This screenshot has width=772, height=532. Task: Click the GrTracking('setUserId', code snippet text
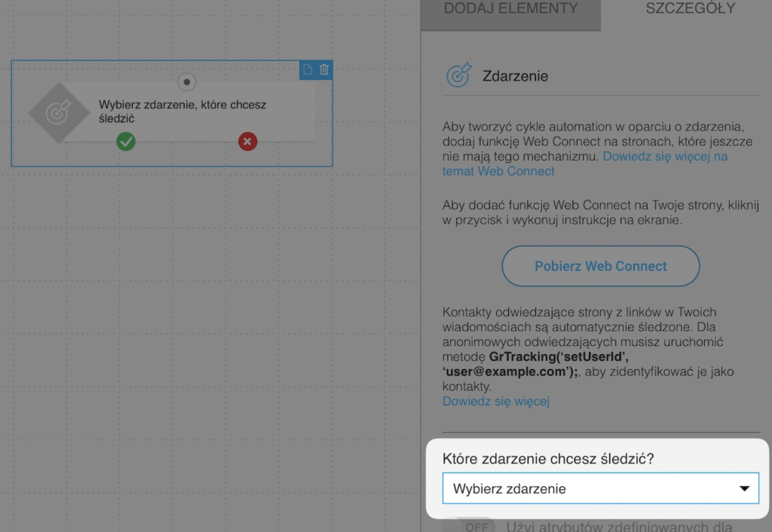point(559,356)
